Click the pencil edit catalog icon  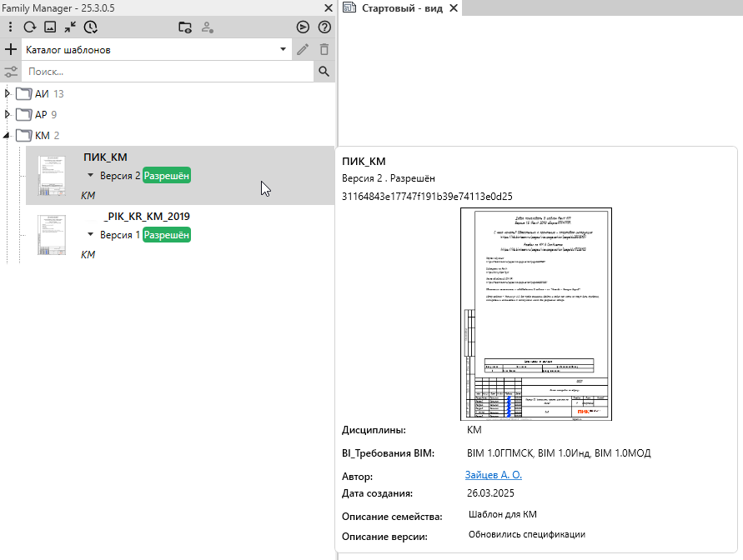click(x=303, y=49)
